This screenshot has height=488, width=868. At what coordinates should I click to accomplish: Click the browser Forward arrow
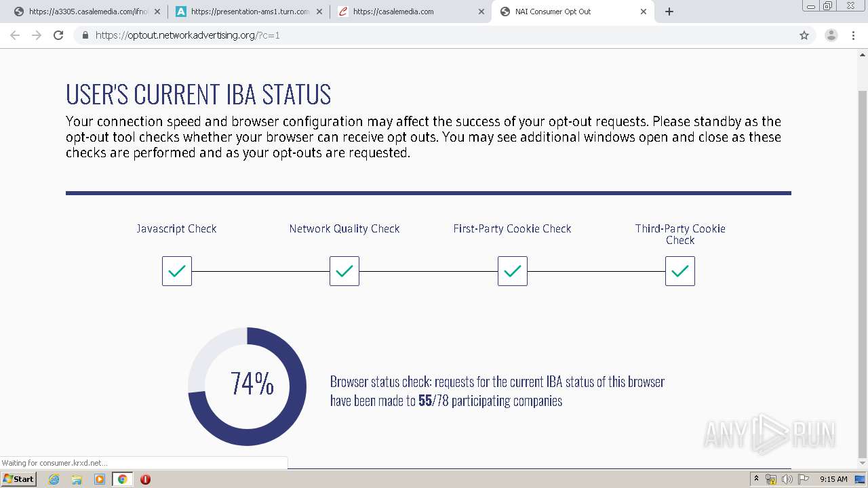click(x=37, y=35)
